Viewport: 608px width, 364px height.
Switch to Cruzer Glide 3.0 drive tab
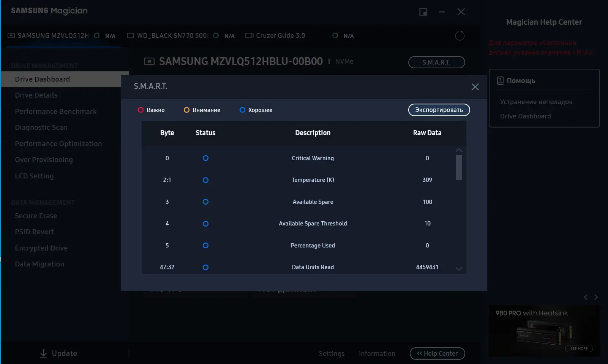[x=300, y=36]
